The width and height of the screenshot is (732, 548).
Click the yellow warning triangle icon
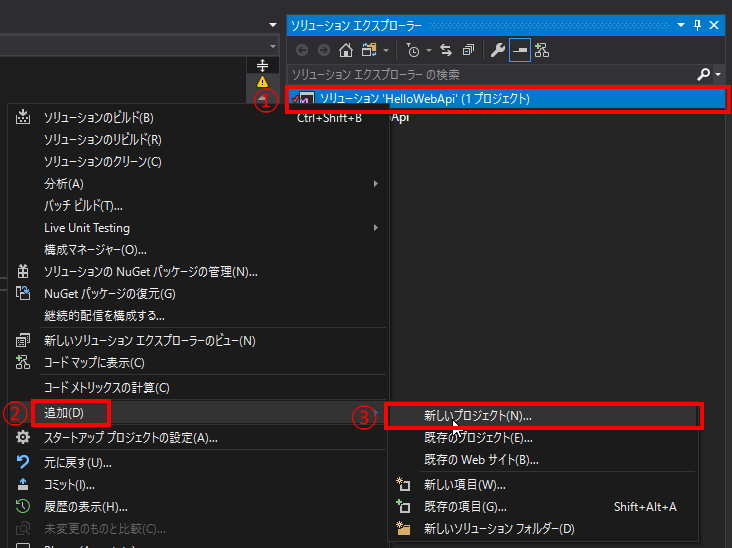coord(262,82)
